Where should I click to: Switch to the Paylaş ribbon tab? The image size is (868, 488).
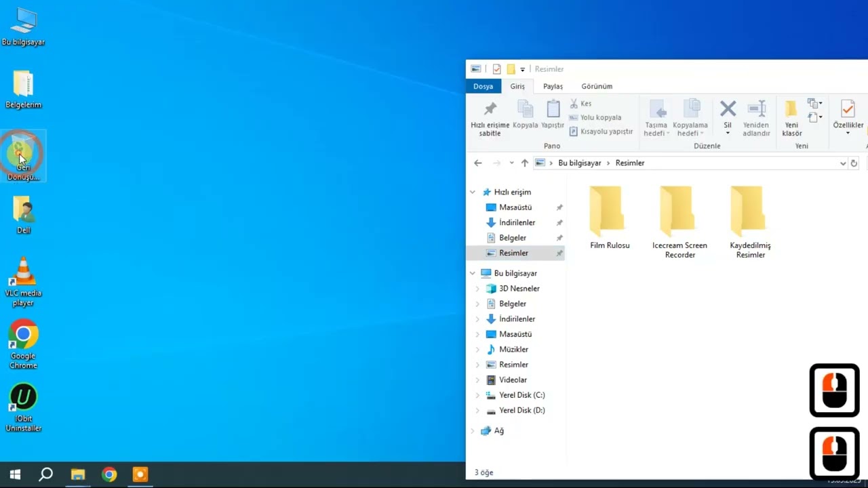553,86
